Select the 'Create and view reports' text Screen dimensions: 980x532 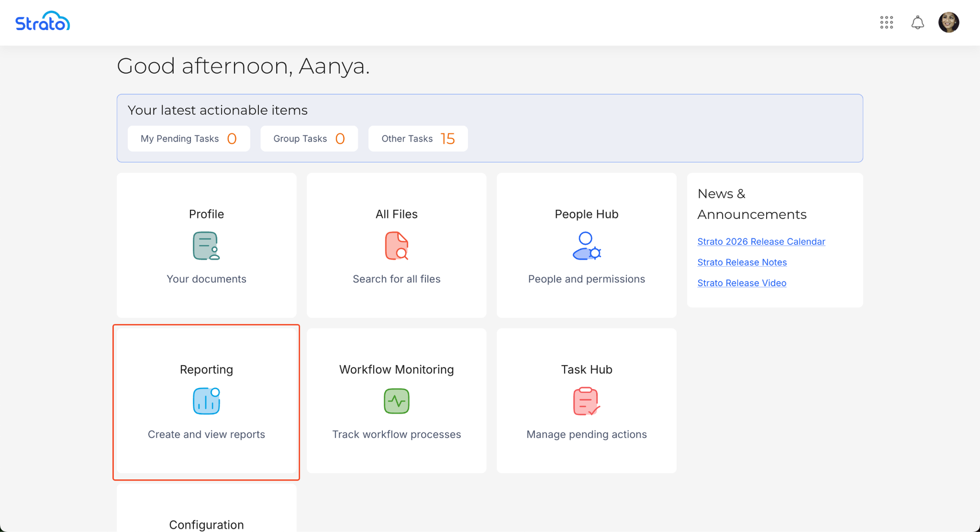point(206,435)
